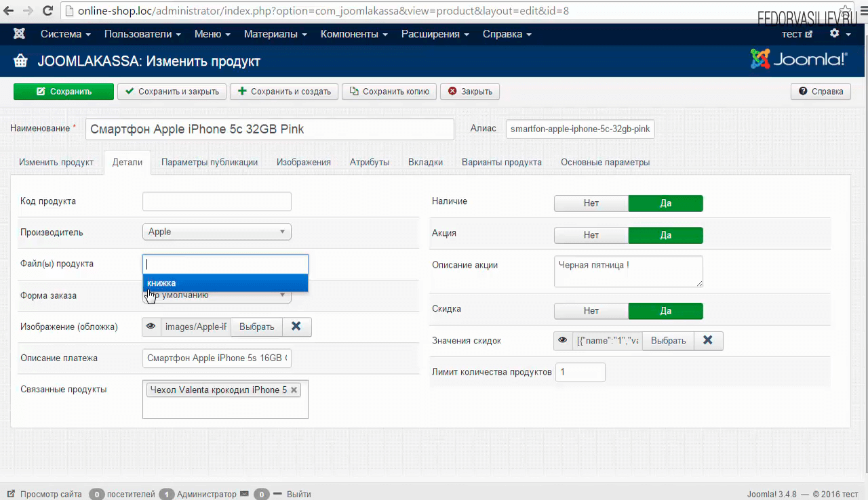The height and width of the screenshot is (500, 868).
Task: Click the browser forward arrow
Action: pyautogui.click(x=28, y=11)
